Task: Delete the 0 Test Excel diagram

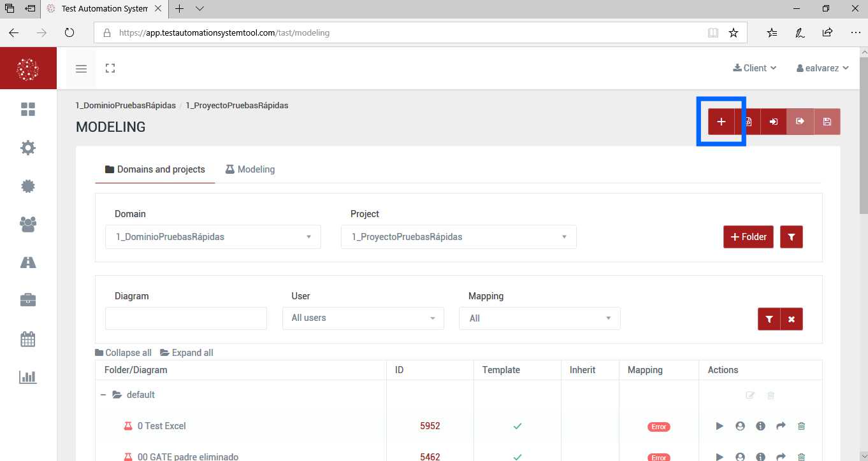Action: (801, 426)
